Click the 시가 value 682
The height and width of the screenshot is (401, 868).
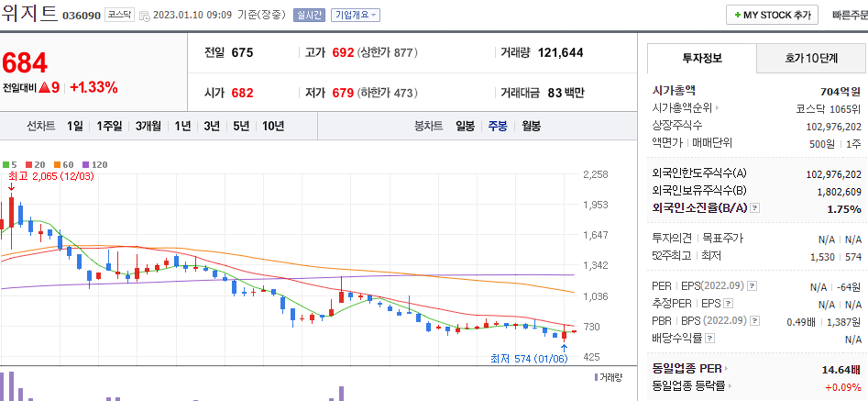pyautogui.click(x=242, y=93)
